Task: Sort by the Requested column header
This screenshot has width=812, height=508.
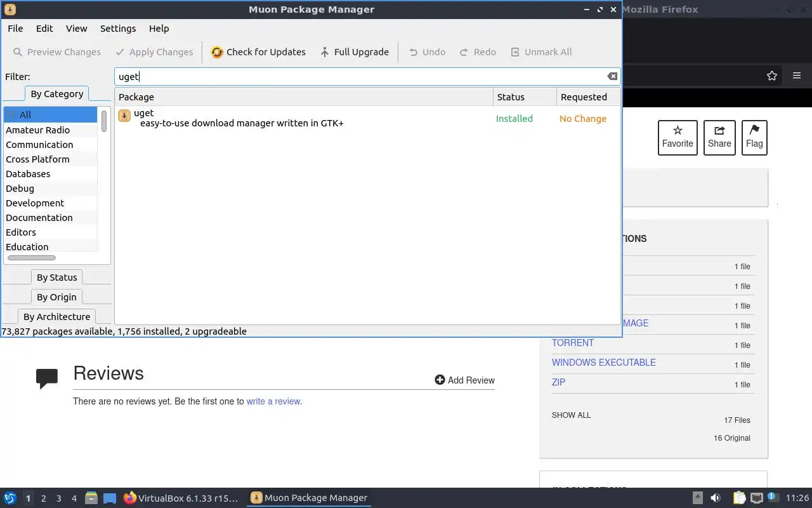Action: click(x=588, y=97)
